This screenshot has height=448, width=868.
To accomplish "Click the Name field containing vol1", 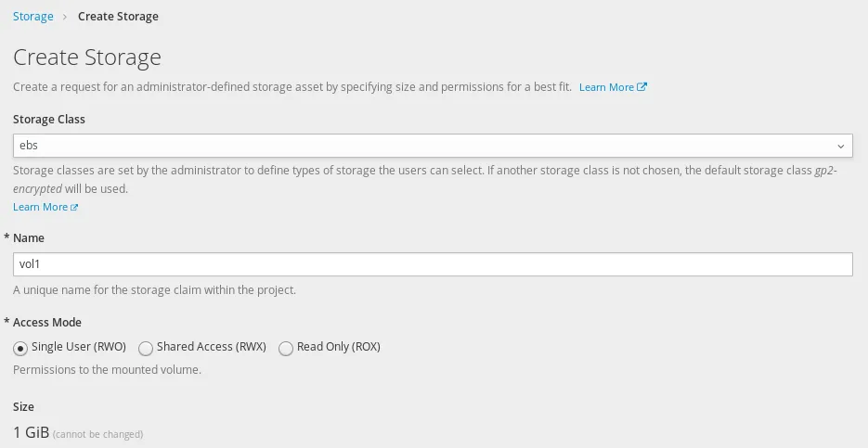I will (x=433, y=264).
